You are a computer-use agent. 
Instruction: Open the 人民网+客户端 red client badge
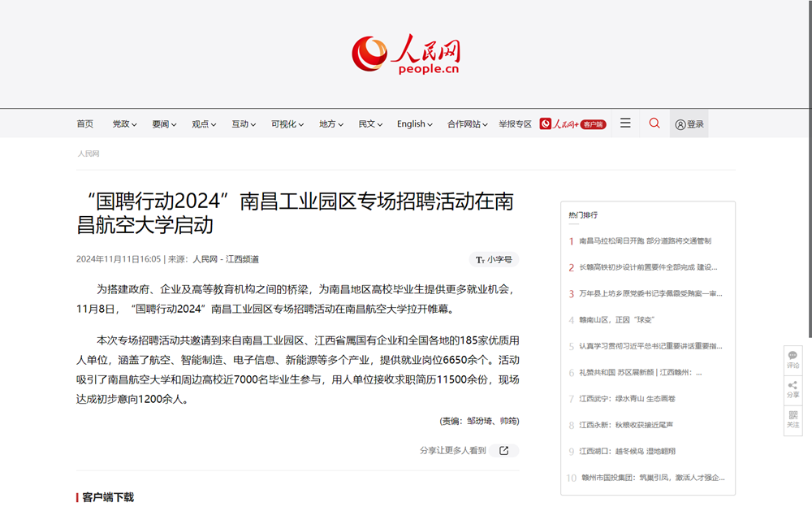[574, 123]
